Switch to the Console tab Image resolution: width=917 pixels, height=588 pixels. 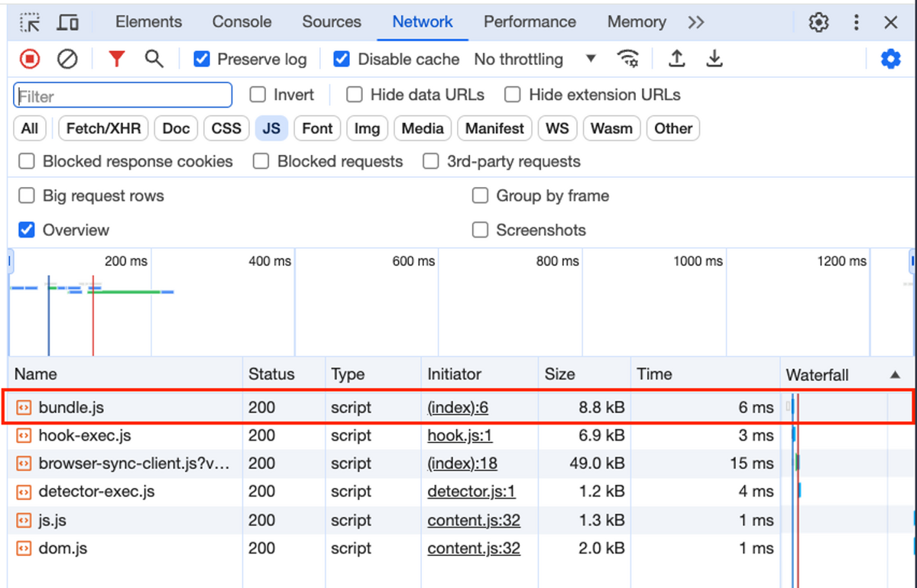pos(241,22)
